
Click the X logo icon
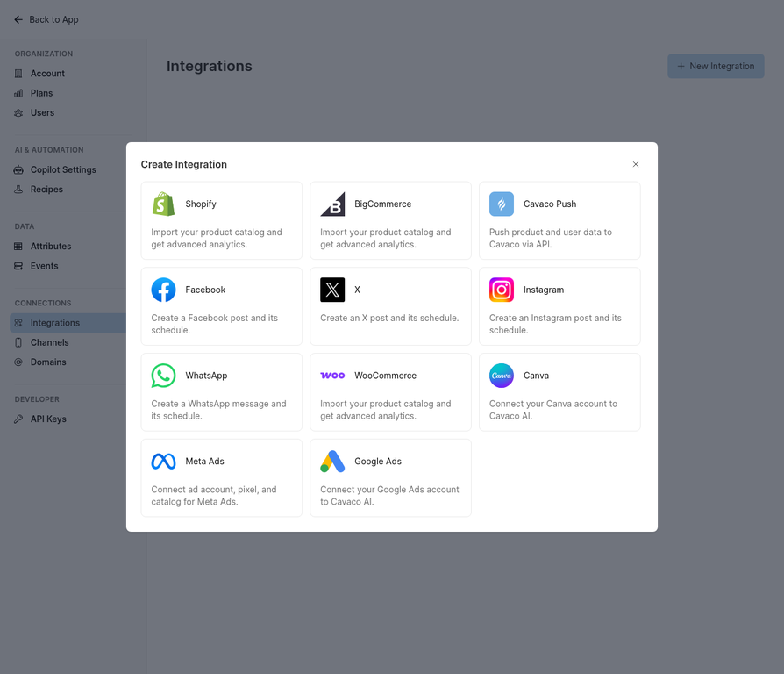(x=332, y=290)
